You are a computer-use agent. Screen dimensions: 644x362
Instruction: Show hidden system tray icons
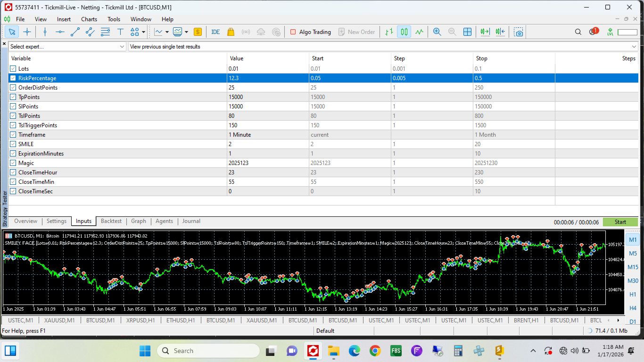[533, 351]
